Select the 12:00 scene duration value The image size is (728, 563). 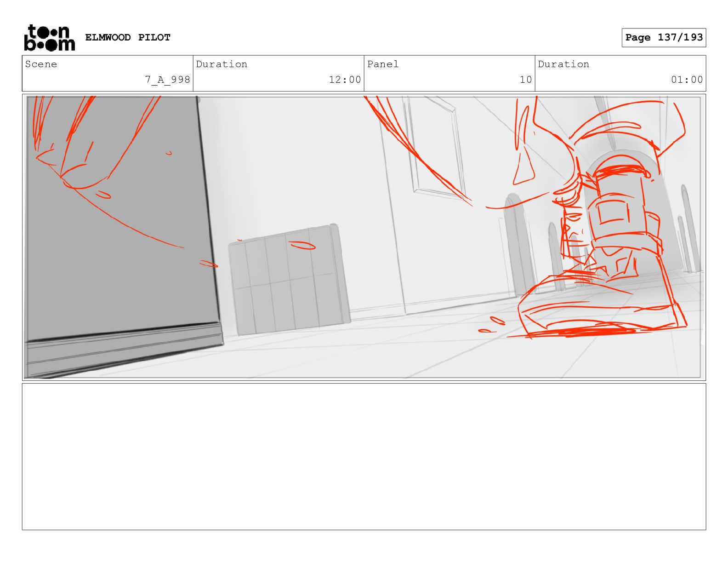pyautogui.click(x=345, y=80)
